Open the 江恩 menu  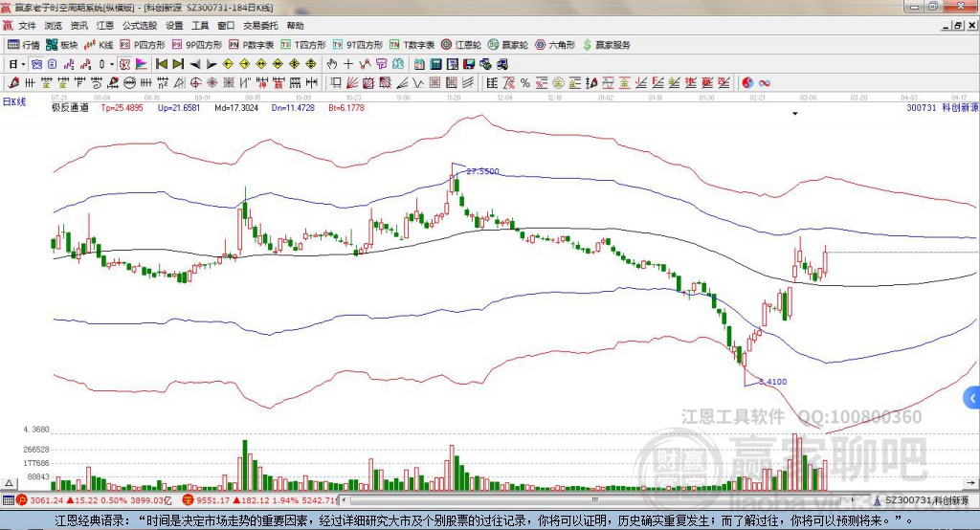pyautogui.click(x=105, y=26)
